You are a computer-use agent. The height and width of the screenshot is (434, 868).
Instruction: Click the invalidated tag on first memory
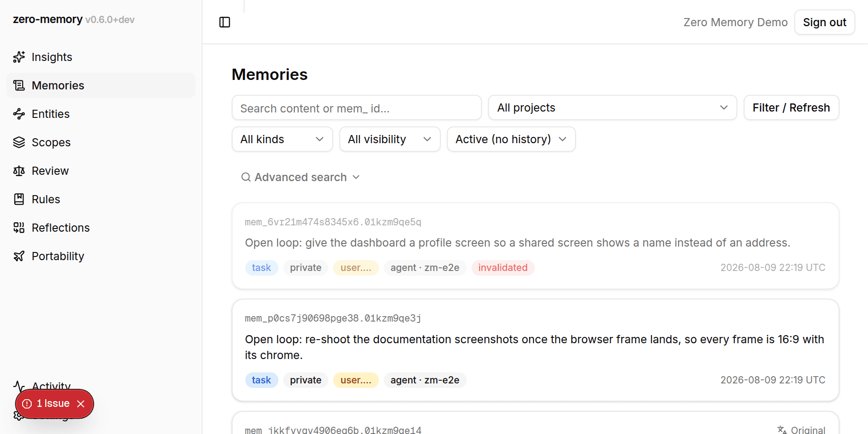pyautogui.click(x=503, y=268)
